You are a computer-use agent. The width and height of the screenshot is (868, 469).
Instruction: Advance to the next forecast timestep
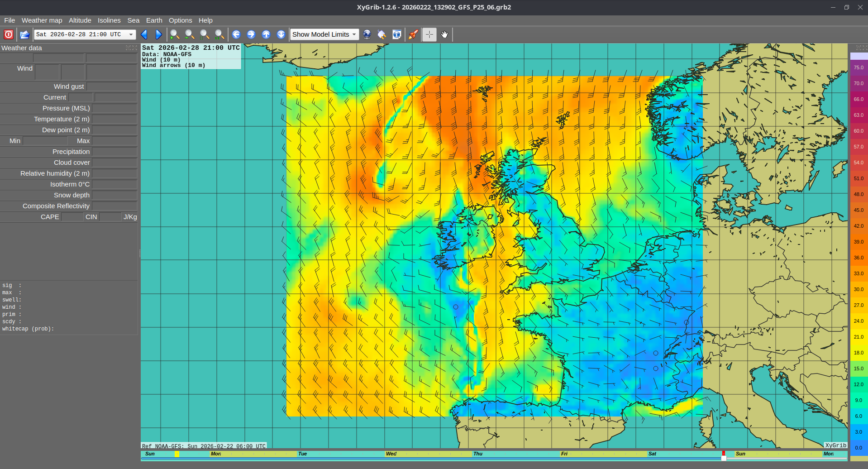coord(158,34)
